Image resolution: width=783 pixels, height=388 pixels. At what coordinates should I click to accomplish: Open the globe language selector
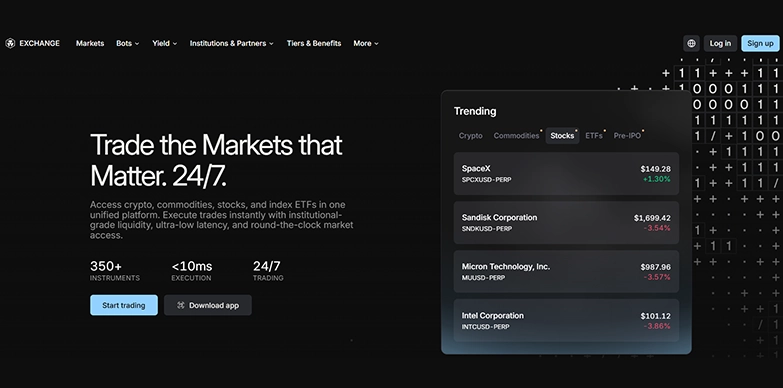coord(691,43)
